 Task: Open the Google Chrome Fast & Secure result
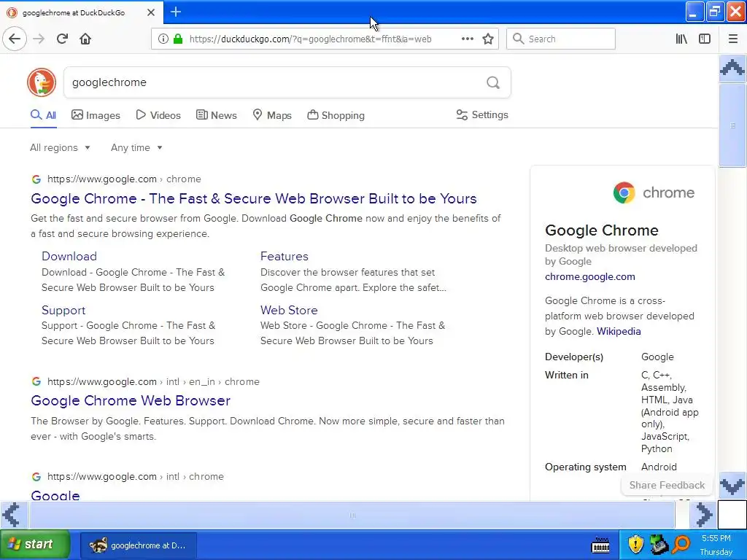click(x=253, y=198)
